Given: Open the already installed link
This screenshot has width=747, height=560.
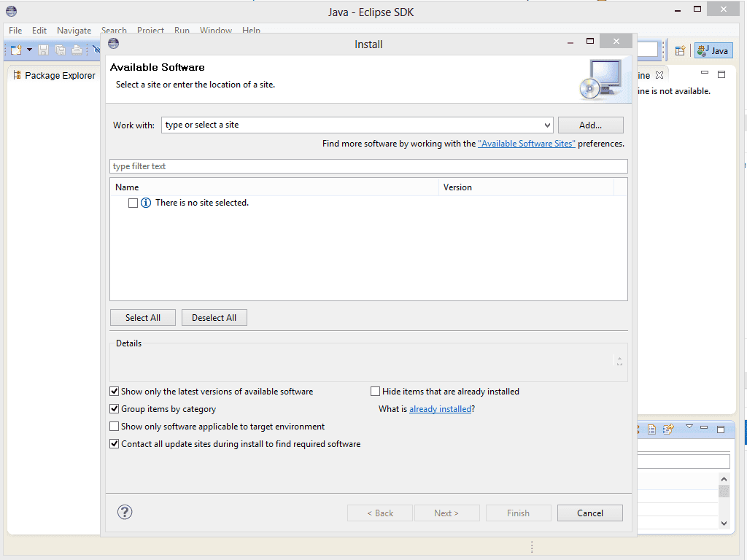Looking at the screenshot, I should [x=440, y=409].
